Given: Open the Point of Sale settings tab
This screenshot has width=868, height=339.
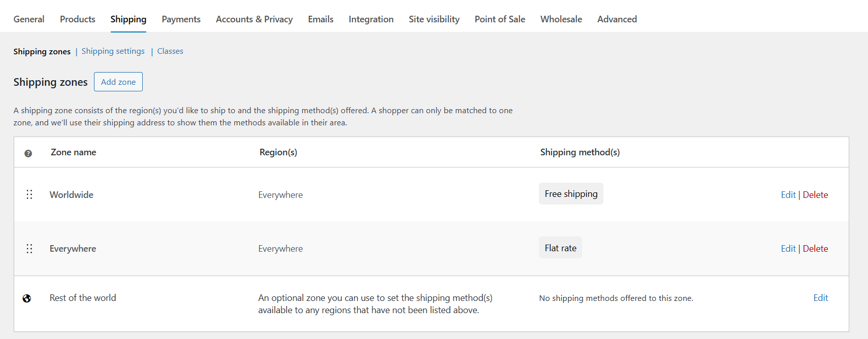Looking at the screenshot, I should (499, 19).
